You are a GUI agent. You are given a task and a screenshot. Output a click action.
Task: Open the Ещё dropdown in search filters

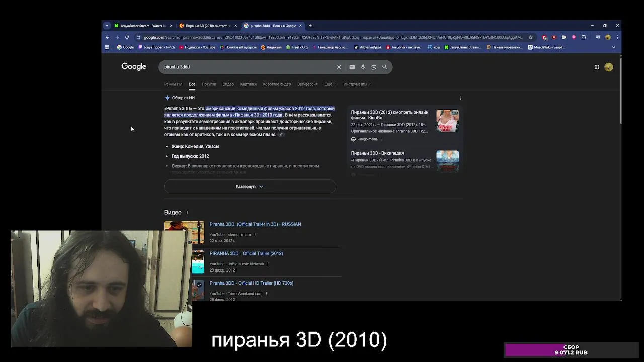pyautogui.click(x=330, y=84)
